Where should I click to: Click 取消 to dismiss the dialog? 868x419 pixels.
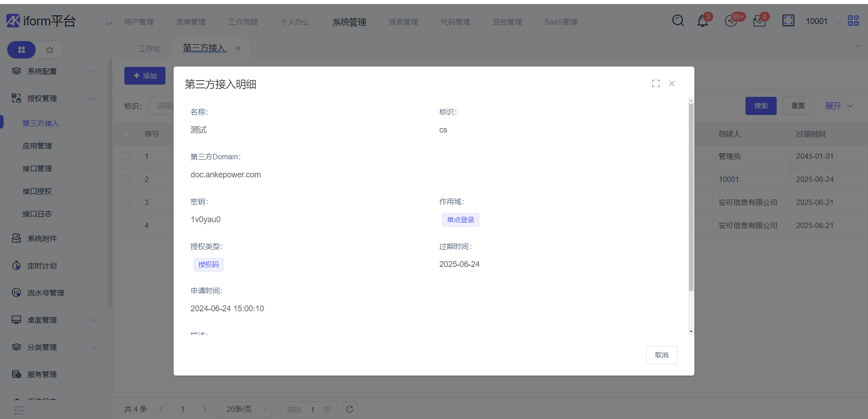661,355
